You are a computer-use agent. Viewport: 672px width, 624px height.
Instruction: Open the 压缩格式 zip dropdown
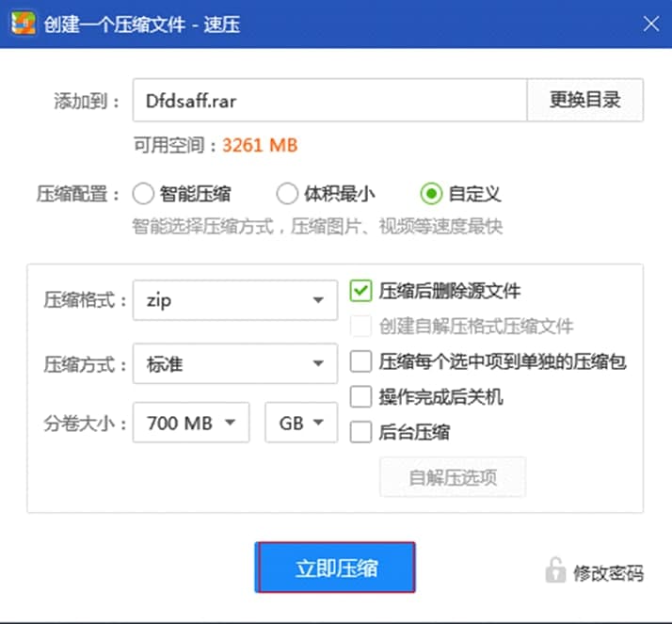tap(235, 300)
